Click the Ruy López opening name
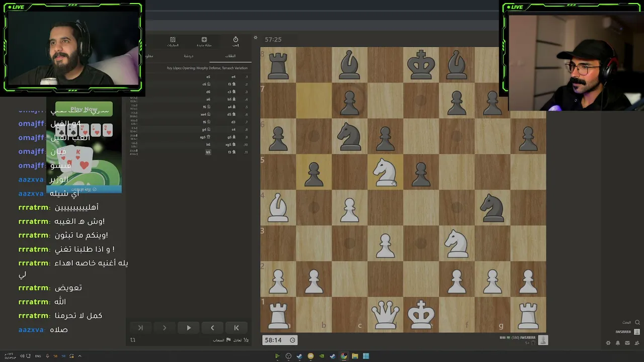The width and height of the screenshot is (644, 362). pos(207,68)
